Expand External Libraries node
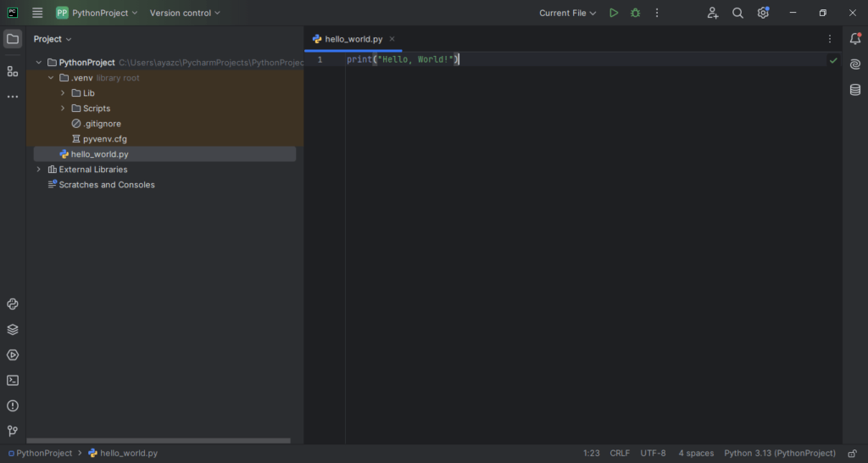 (39, 170)
